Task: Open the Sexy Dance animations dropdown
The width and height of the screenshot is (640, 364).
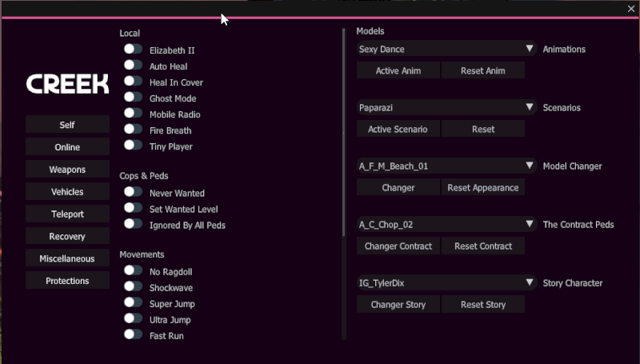Action: tap(446, 49)
